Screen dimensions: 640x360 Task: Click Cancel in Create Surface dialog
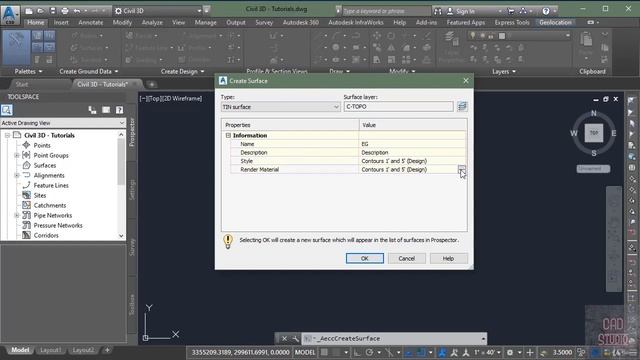pyautogui.click(x=407, y=258)
